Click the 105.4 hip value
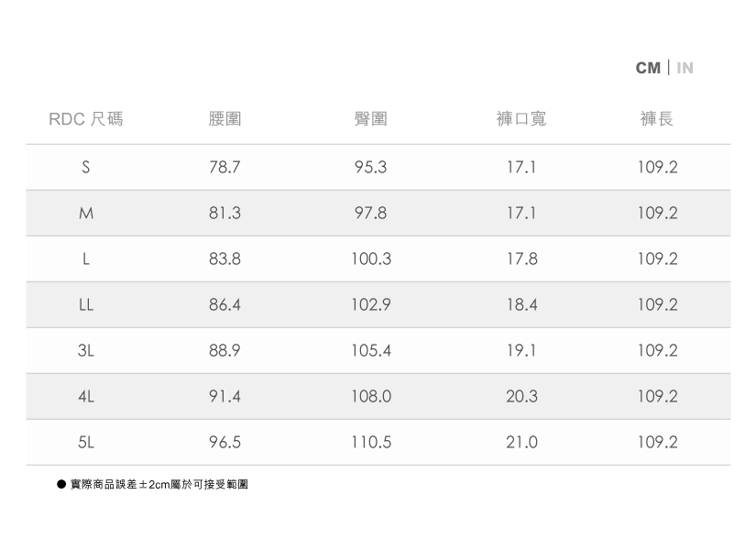The image size is (756, 550). point(370,351)
